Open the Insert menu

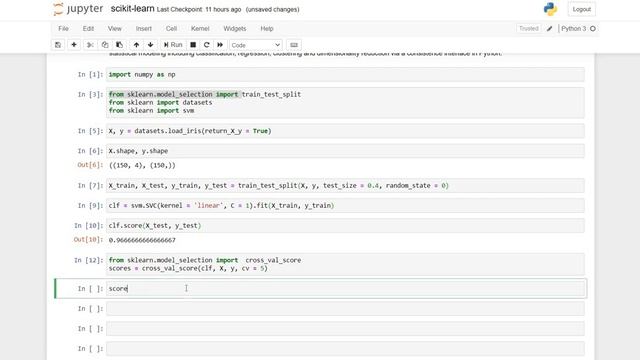click(x=144, y=29)
